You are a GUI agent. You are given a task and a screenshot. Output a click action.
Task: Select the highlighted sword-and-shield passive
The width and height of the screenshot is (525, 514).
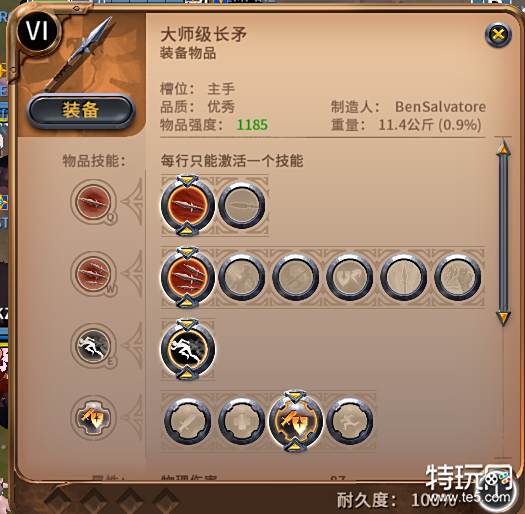pos(295,421)
